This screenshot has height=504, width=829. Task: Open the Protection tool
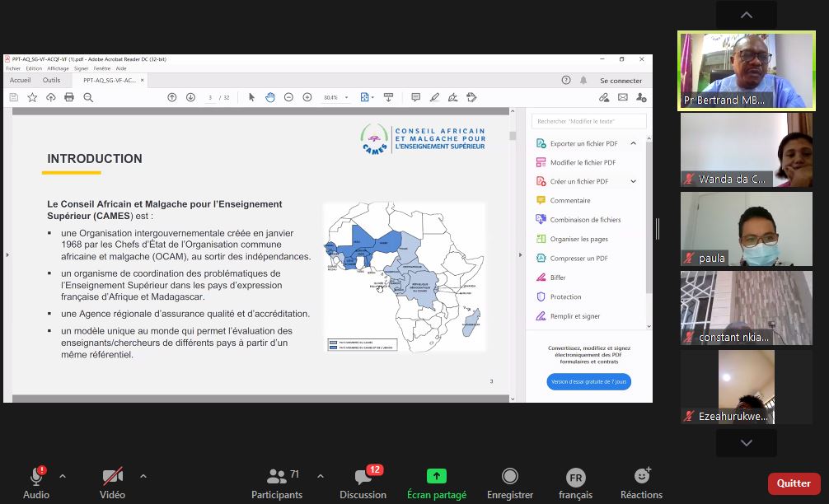click(x=565, y=297)
